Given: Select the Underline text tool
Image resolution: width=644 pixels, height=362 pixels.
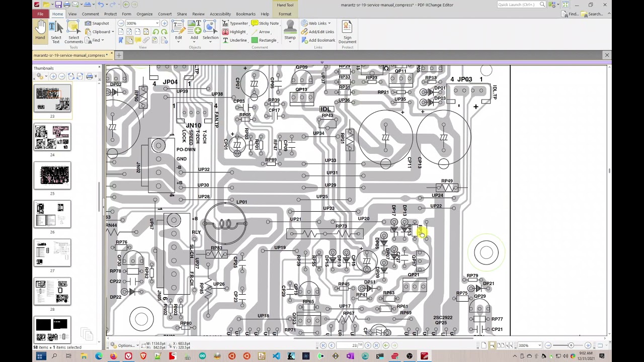Looking at the screenshot, I should coord(235,40).
